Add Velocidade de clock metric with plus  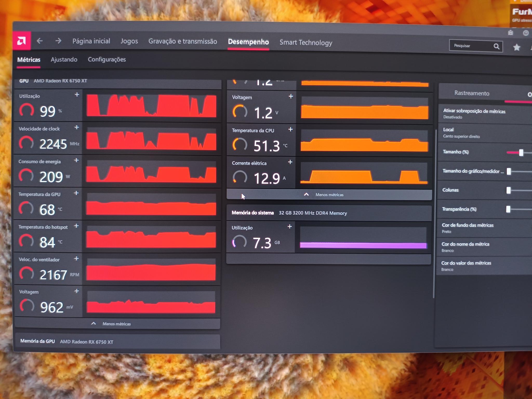tap(77, 127)
